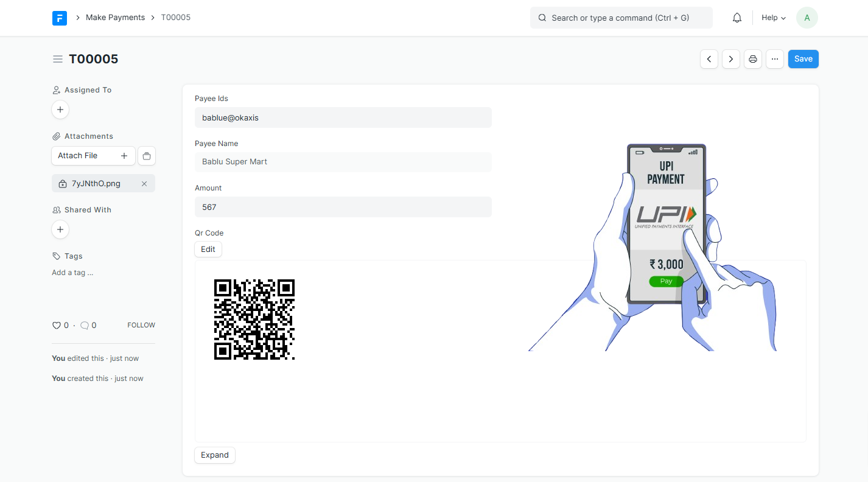The width and height of the screenshot is (868, 482).
Task: Open the sidebar toggle next to T00005
Action: pos(57,59)
